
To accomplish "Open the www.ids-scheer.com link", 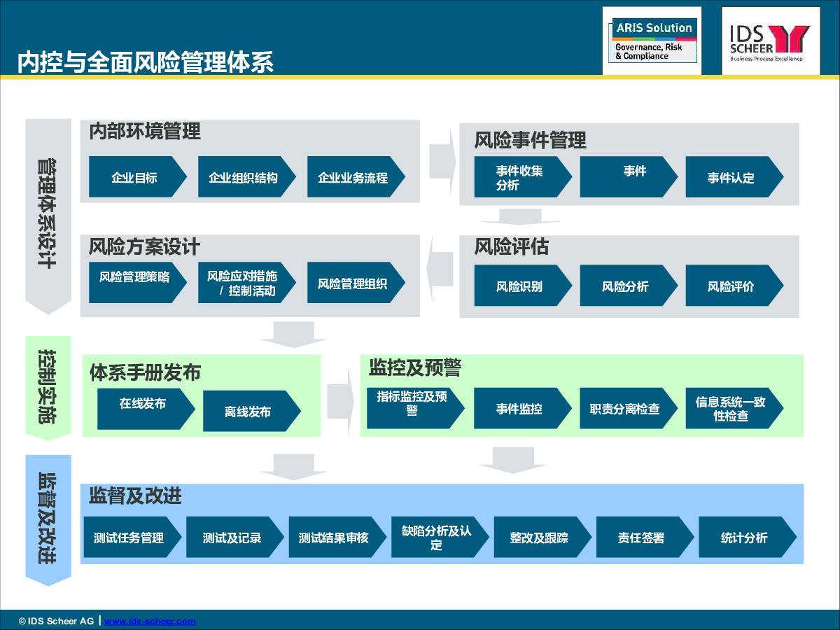I will coord(150,621).
